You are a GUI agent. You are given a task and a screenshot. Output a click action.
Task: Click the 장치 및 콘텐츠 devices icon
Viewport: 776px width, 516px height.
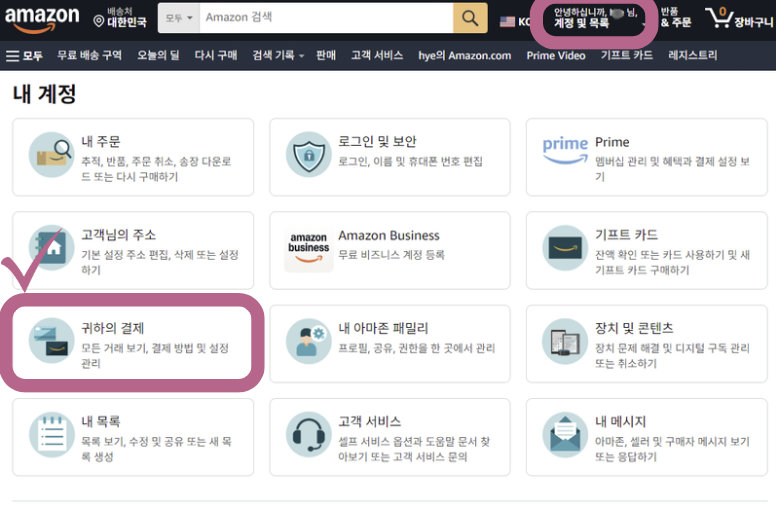565,341
